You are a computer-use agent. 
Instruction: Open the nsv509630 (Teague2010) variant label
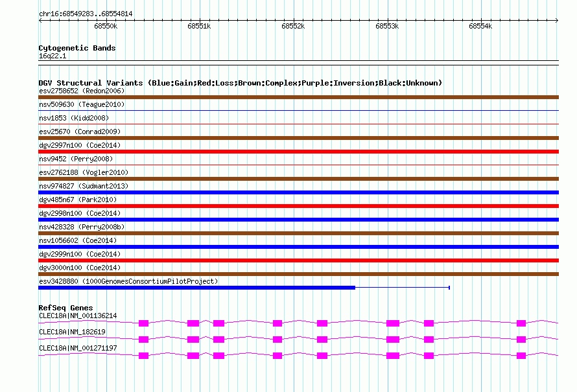(82, 104)
